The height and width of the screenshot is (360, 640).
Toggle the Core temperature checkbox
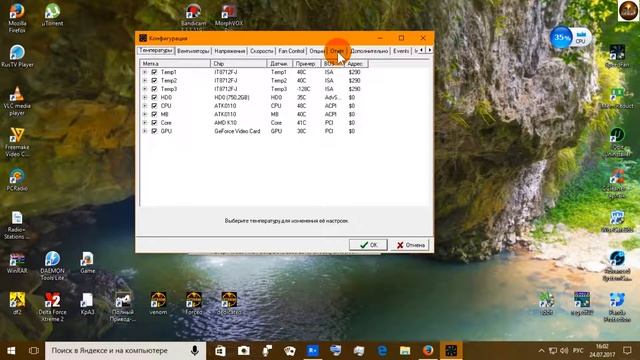[154, 123]
